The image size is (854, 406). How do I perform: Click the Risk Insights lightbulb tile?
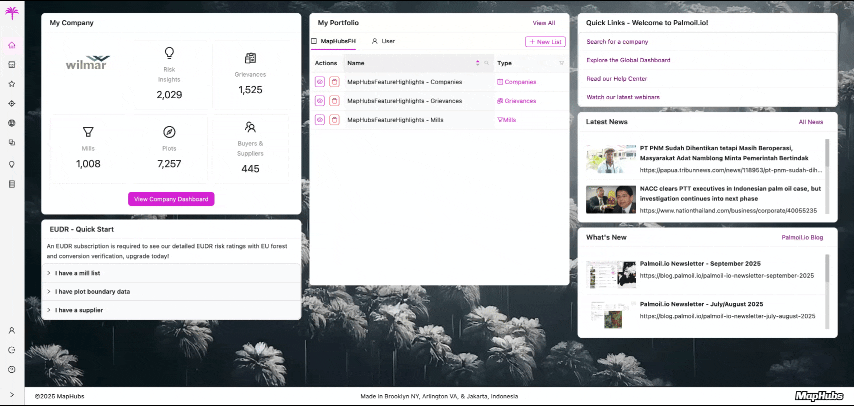[x=169, y=74]
